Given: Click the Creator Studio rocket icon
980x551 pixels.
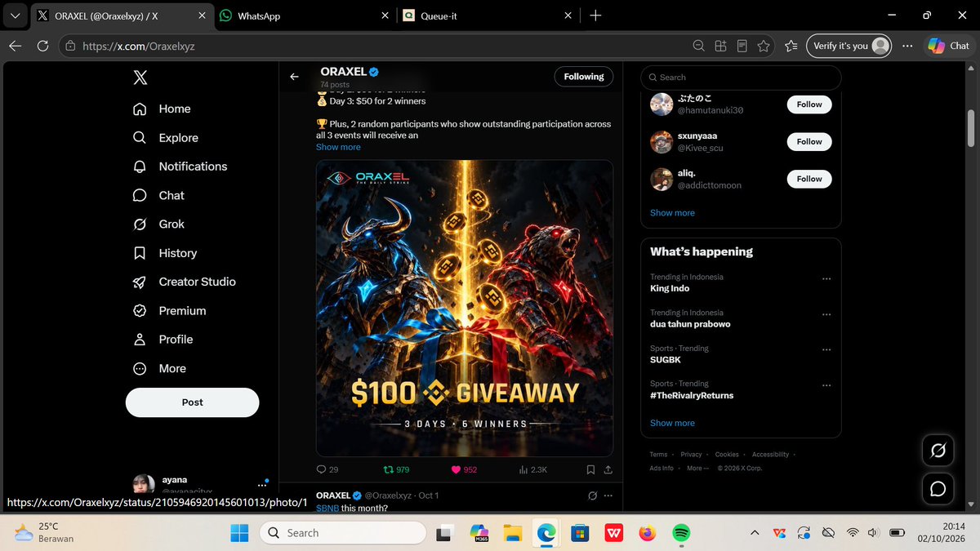Looking at the screenshot, I should click(140, 282).
